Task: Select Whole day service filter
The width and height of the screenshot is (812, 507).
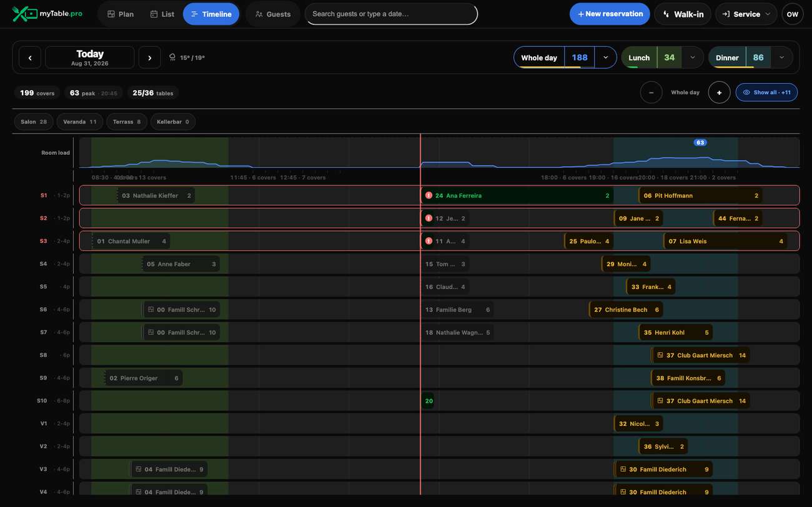Action: point(539,57)
